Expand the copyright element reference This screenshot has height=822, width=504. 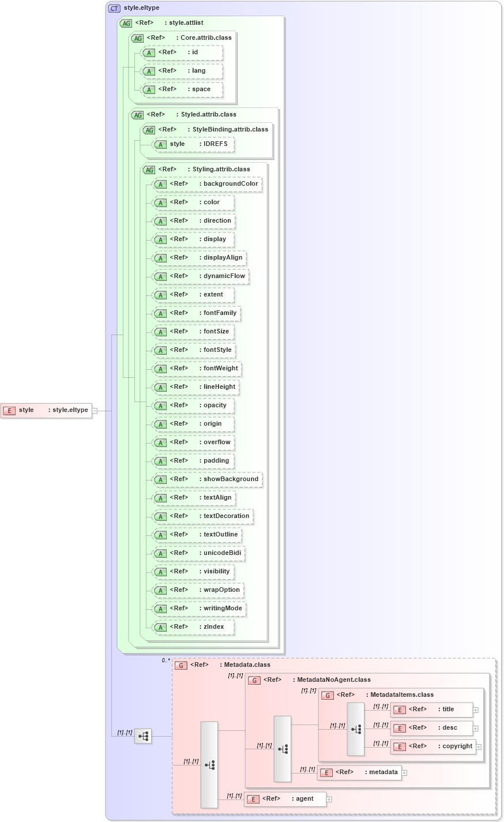coord(479,747)
